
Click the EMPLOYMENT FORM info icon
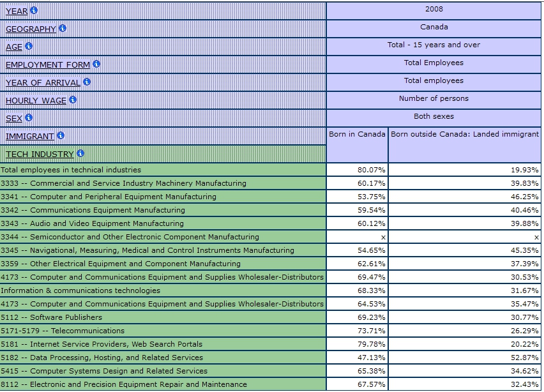pos(96,64)
